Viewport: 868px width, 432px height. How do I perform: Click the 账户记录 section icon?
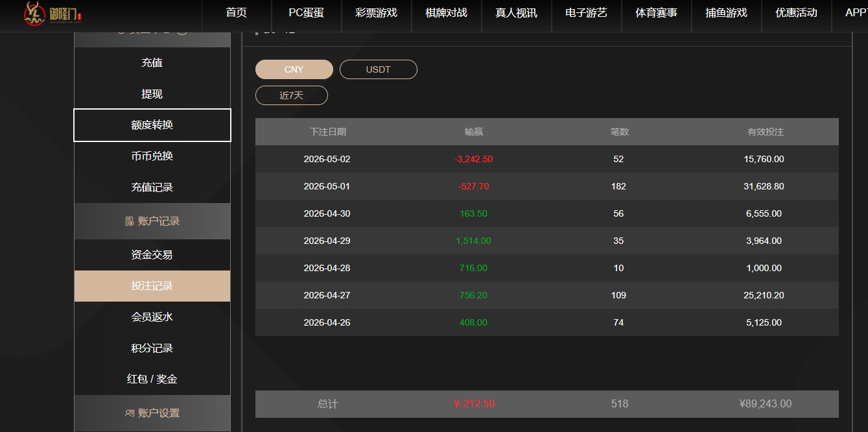click(130, 221)
